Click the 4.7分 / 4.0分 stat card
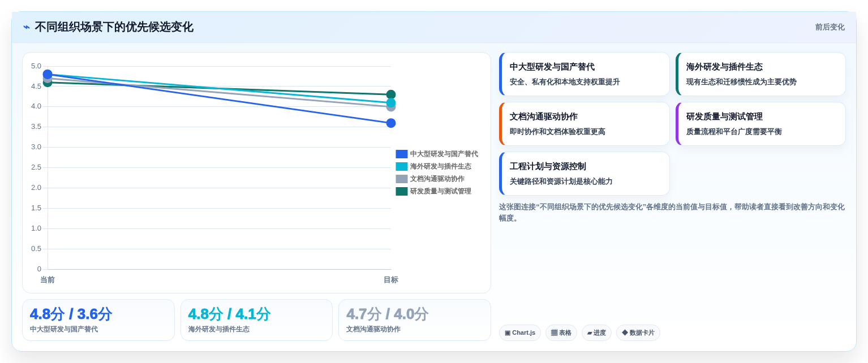 [x=415, y=320]
